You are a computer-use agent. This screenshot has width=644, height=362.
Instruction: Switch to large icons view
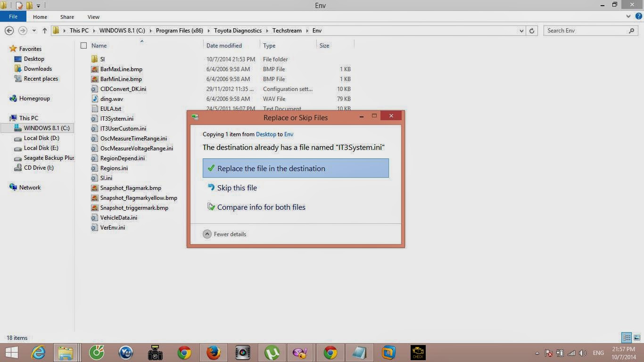click(x=637, y=337)
